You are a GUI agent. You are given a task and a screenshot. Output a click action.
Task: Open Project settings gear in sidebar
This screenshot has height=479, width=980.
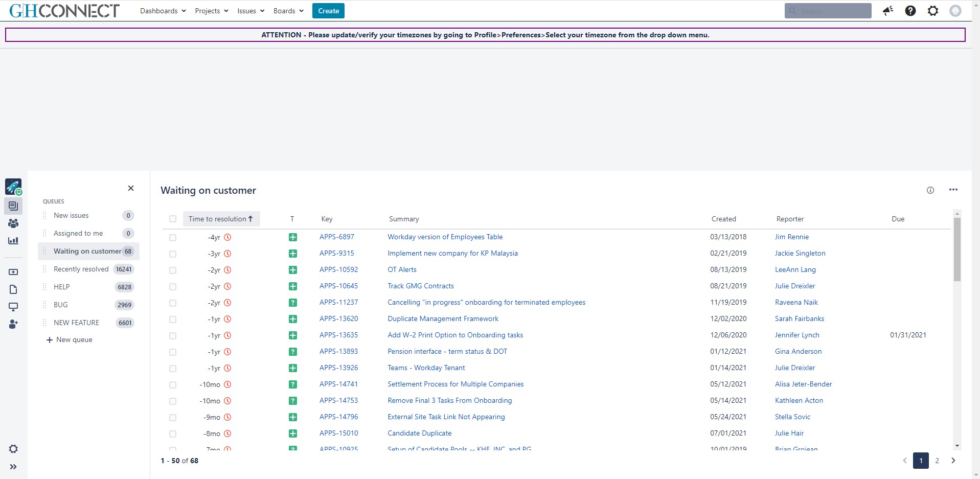[x=13, y=449]
